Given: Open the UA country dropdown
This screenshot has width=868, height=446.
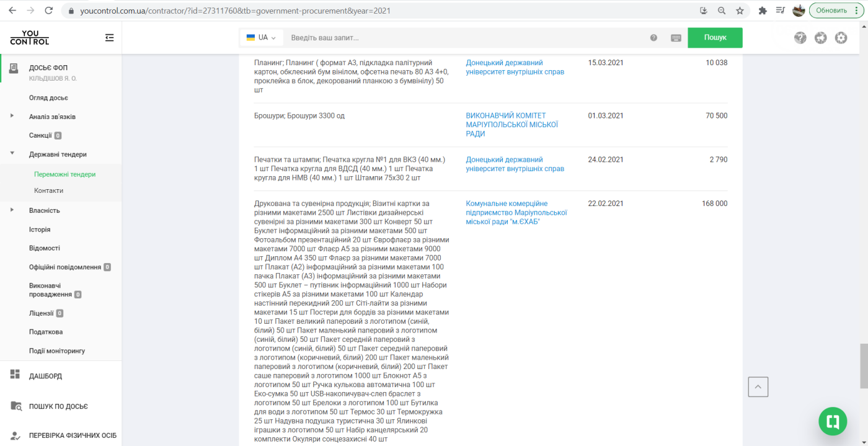Looking at the screenshot, I should coord(261,38).
